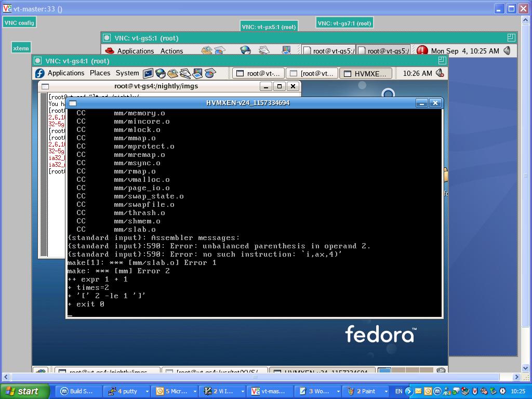Click the web browser globe icon in Fedora panel
Screen dimensions: 532x399
click(161, 73)
